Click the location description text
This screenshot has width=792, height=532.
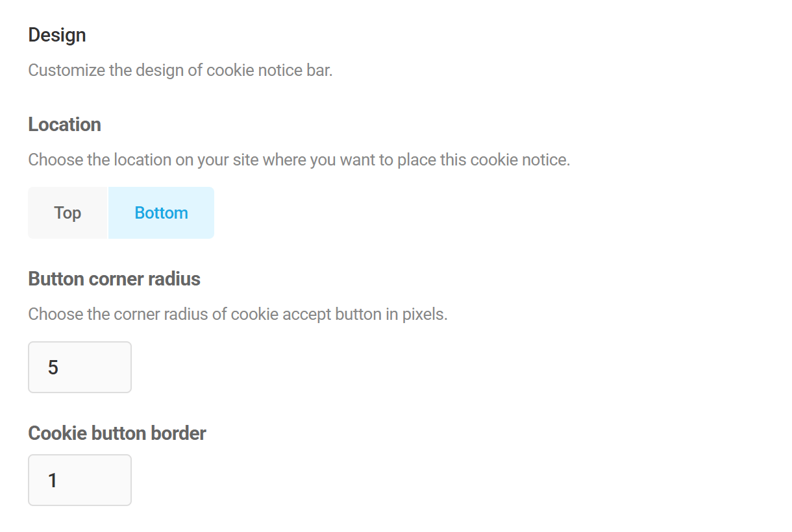coord(298,159)
